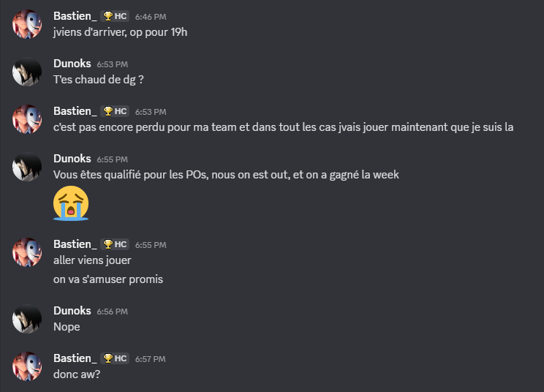This screenshot has width=544, height=392.
Task: Click the 6:56 PM timestamp
Action: (113, 312)
